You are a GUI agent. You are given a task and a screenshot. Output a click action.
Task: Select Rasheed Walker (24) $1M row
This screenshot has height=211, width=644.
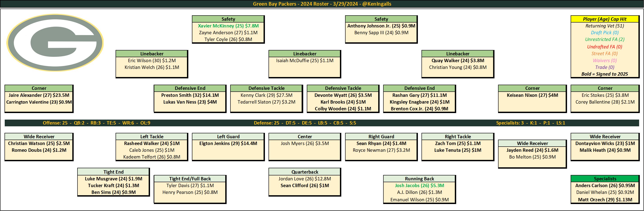click(x=152, y=143)
